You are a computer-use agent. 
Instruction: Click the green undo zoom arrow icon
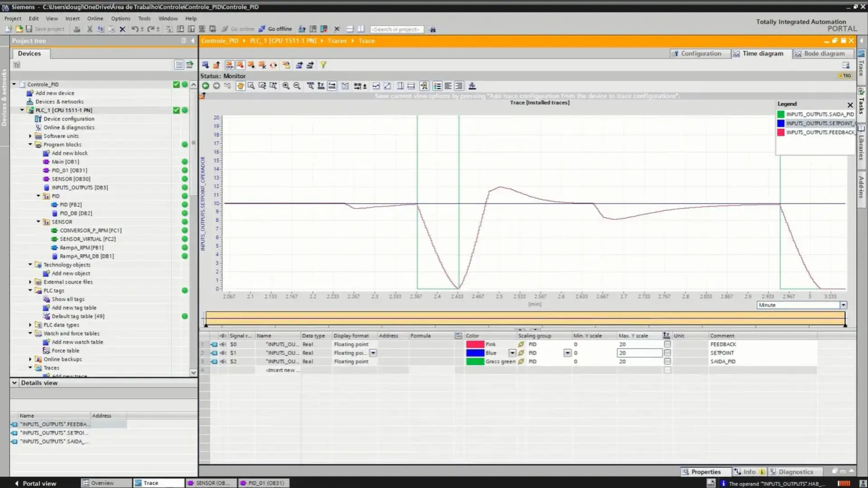[x=205, y=86]
